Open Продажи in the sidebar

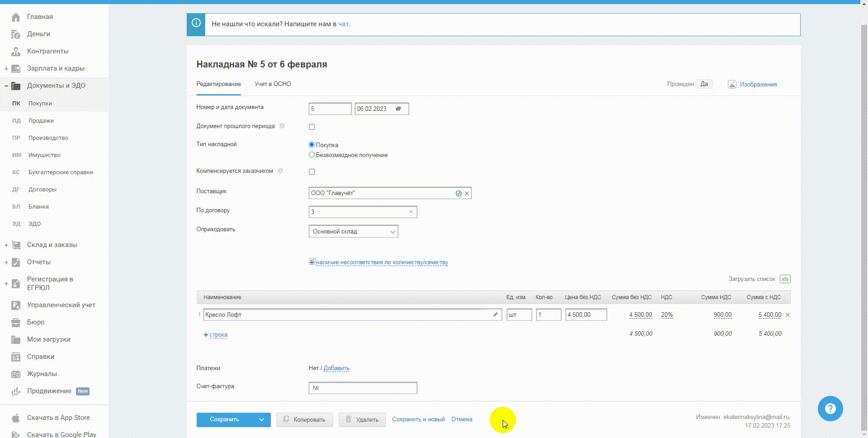tap(41, 120)
